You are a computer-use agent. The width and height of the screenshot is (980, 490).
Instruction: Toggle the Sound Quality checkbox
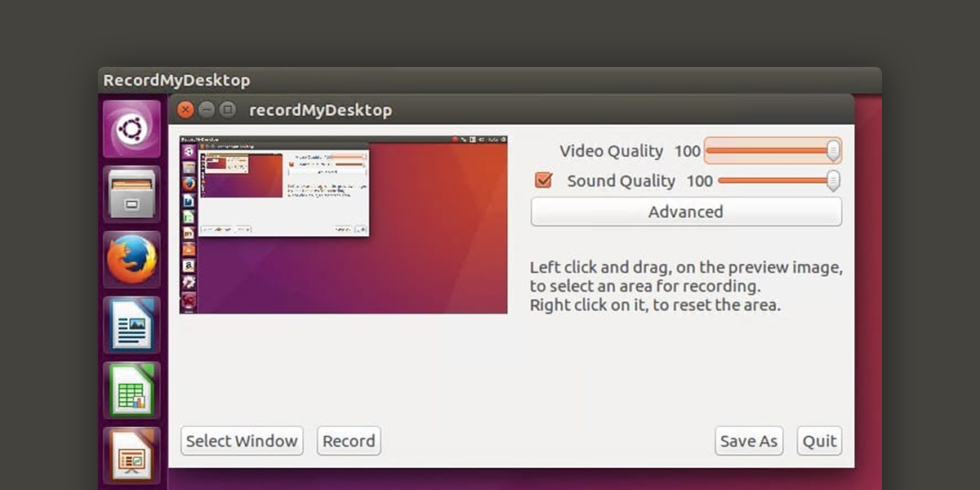coord(544,180)
